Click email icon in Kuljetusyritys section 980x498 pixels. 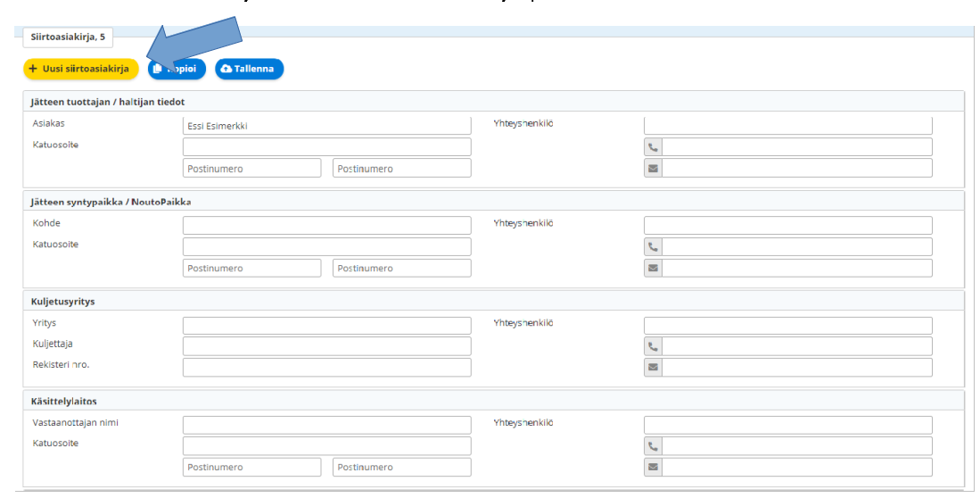tap(653, 367)
